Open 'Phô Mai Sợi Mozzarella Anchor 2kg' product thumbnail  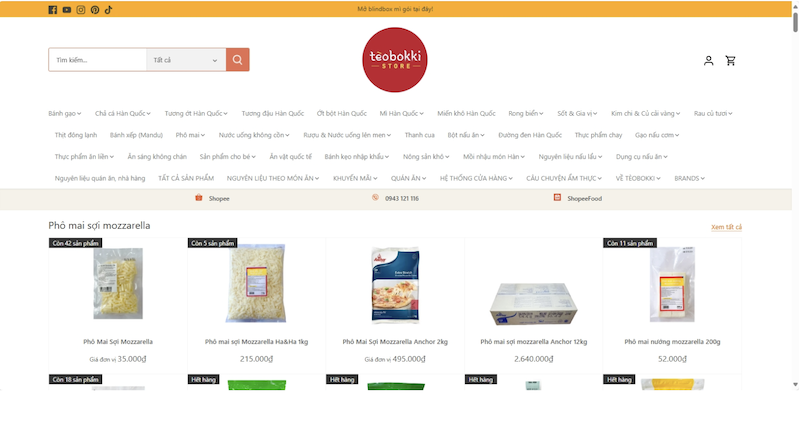395,285
